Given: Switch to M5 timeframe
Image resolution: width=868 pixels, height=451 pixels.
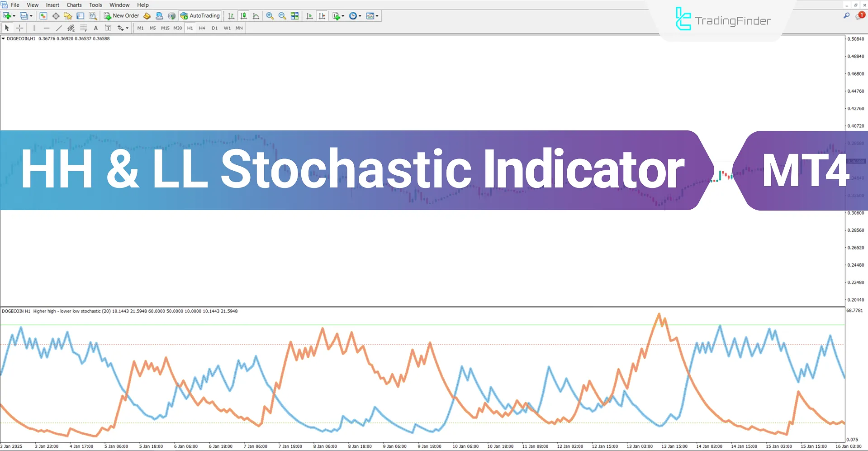Looking at the screenshot, I should pyautogui.click(x=152, y=28).
